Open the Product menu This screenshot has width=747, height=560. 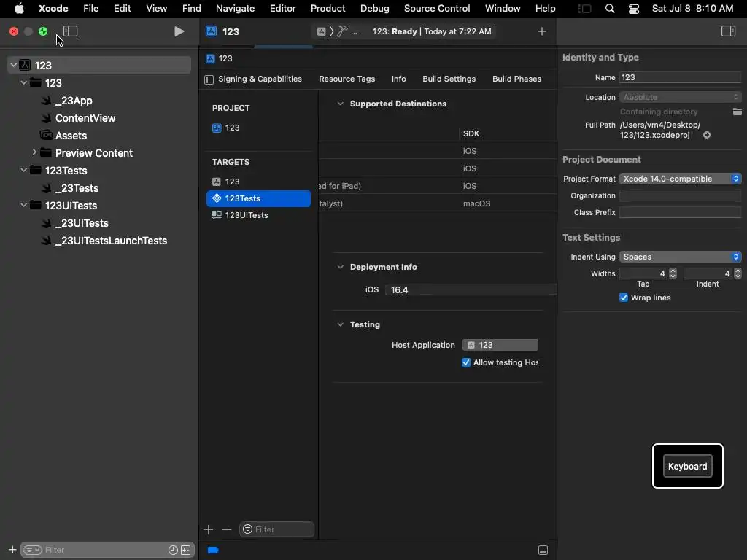328,9
